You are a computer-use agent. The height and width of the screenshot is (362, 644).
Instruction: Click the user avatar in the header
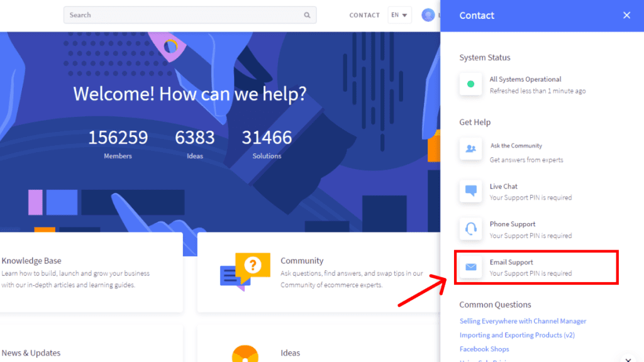click(428, 14)
